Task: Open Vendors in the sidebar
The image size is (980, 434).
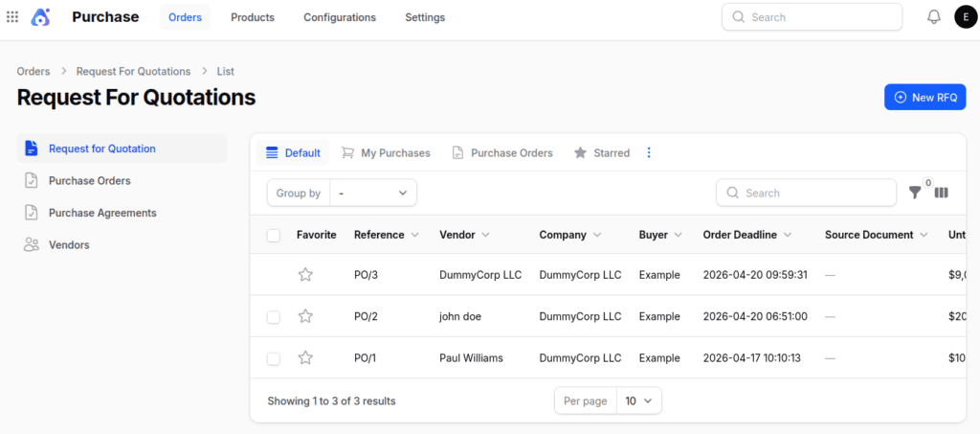Action: pyautogui.click(x=122, y=244)
